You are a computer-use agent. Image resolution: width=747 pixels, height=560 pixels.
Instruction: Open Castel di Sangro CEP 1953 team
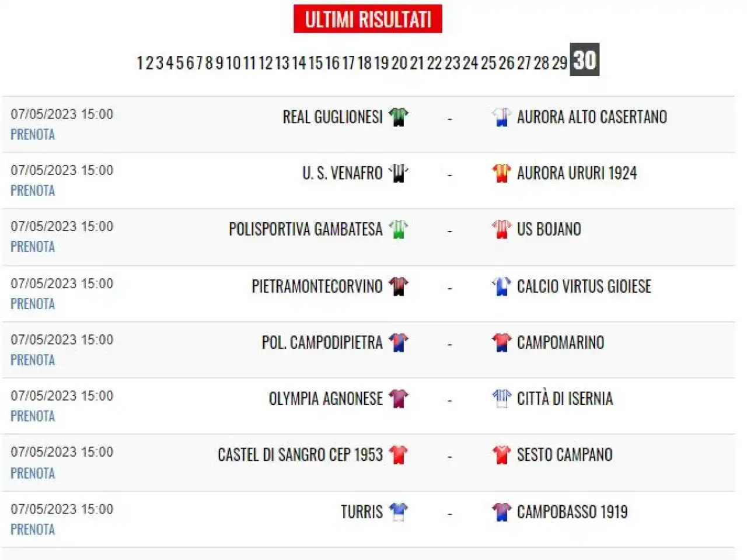click(300, 454)
